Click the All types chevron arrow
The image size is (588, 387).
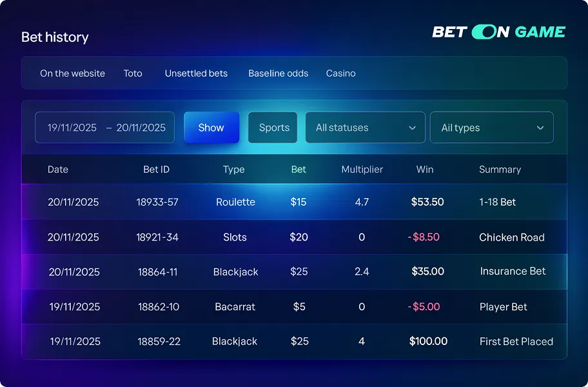point(540,128)
